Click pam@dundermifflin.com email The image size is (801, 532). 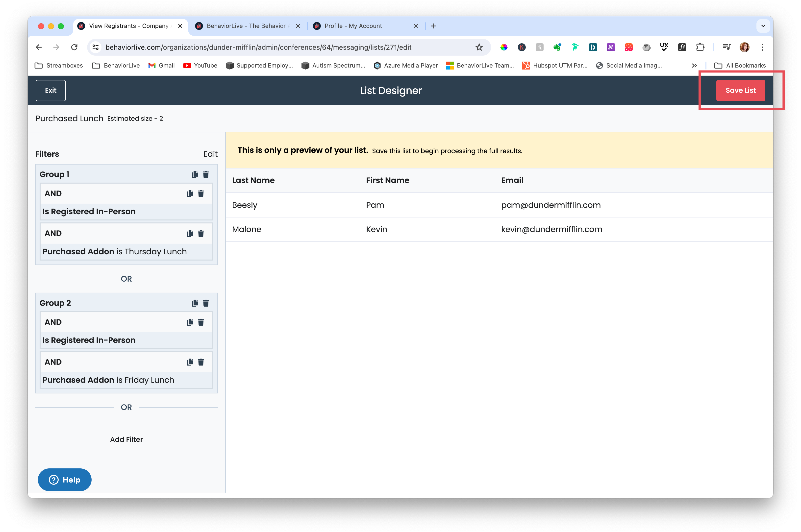(551, 205)
